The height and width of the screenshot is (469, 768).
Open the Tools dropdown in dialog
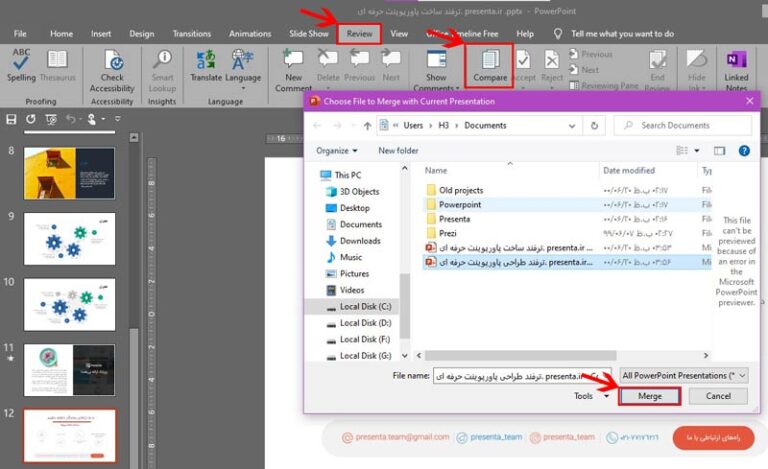(591, 396)
